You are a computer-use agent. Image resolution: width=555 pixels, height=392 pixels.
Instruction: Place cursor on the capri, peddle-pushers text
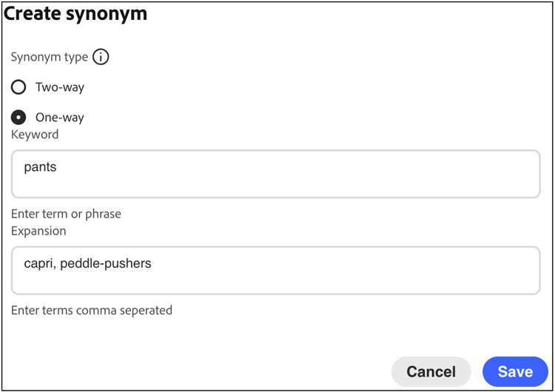tap(87, 263)
